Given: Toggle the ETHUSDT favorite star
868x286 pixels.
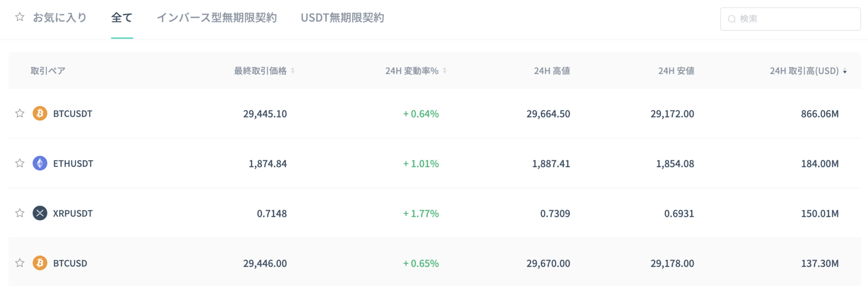Looking at the screenshot, I should pos(19,163).
